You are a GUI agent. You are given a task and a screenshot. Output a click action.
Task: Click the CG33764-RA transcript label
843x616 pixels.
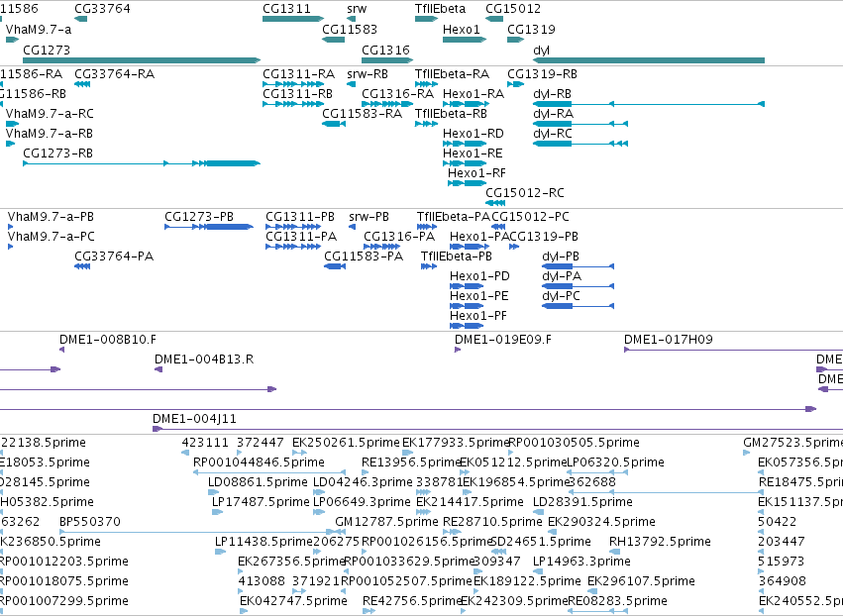(x=115, y=73)
